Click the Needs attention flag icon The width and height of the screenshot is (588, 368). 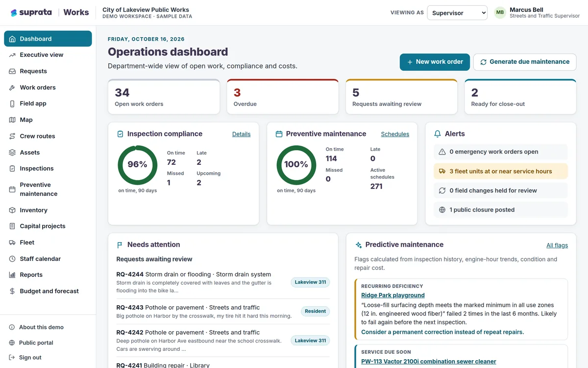click(120, 245)
